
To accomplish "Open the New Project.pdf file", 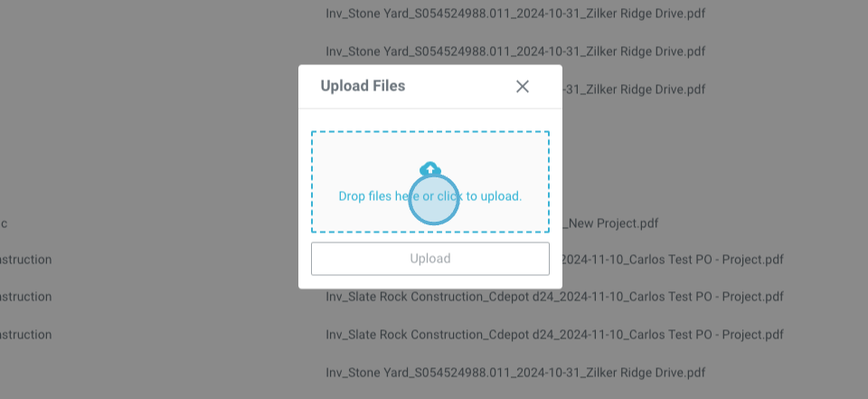I will (613, 223).
